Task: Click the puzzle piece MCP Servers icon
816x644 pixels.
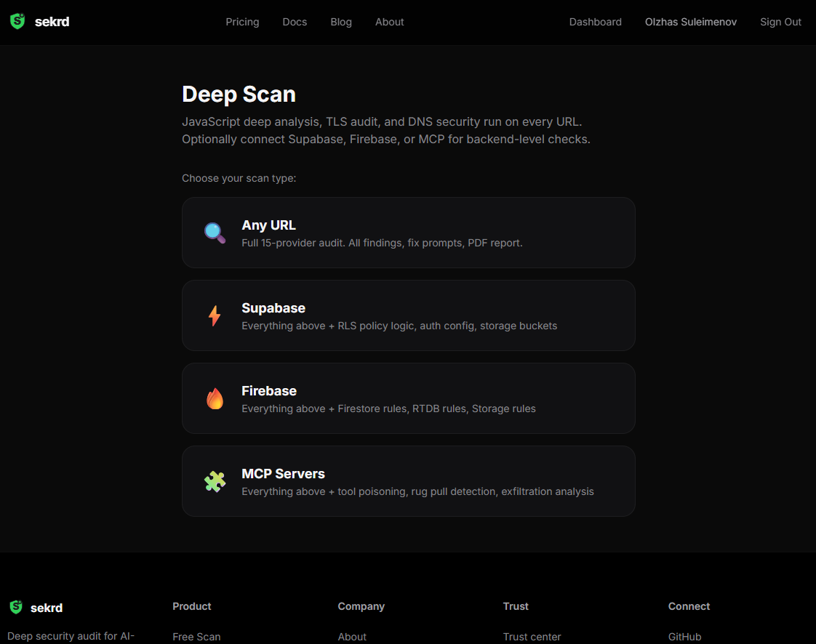Action: pyautogui.click(x=215, y=481)
